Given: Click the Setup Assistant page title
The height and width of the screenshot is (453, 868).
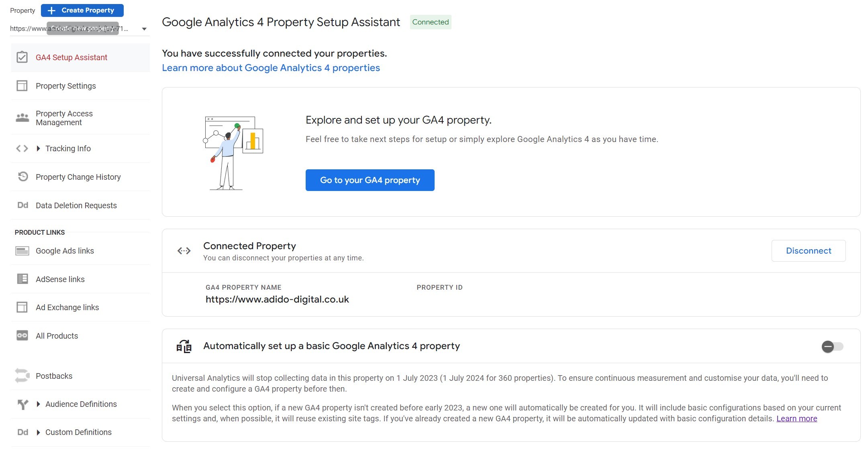Looking at the screenshot, I should click(x=281, y=22).
